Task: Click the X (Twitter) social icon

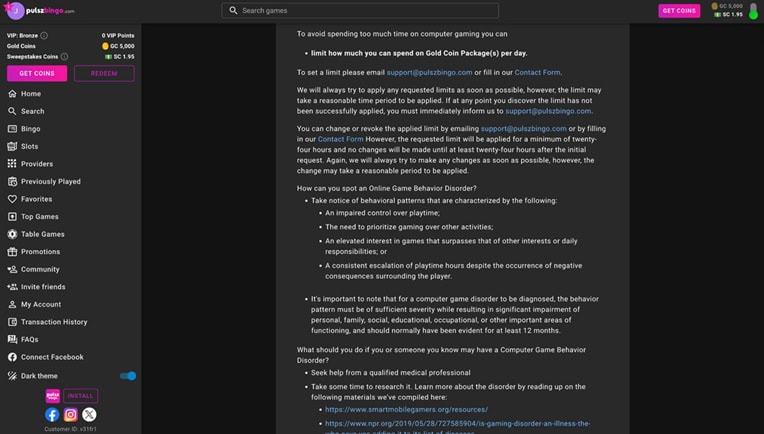Action: (89, 414)
